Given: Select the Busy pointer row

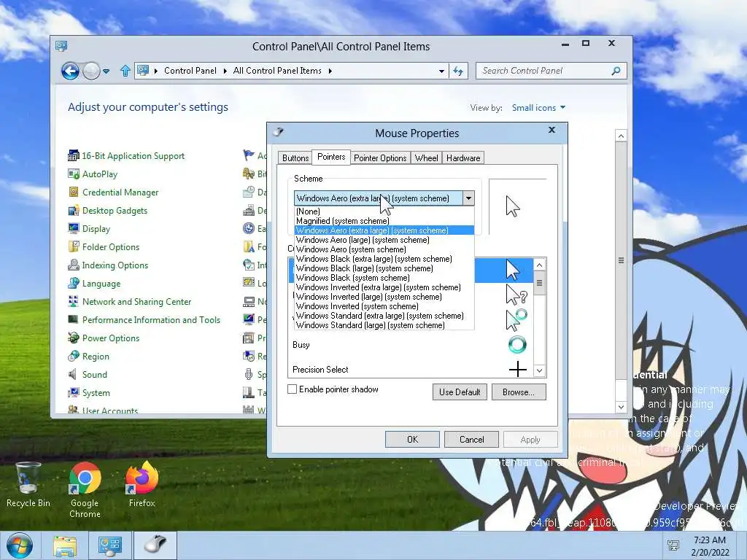Looking at the screenshot, I should pos(411,345).
